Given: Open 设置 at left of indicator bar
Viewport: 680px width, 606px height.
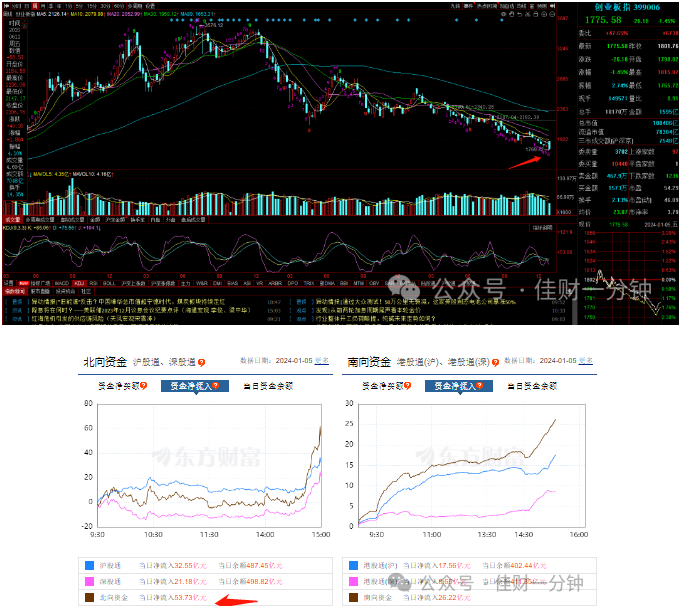Looking at the screenshot, I should coord(9,283).
